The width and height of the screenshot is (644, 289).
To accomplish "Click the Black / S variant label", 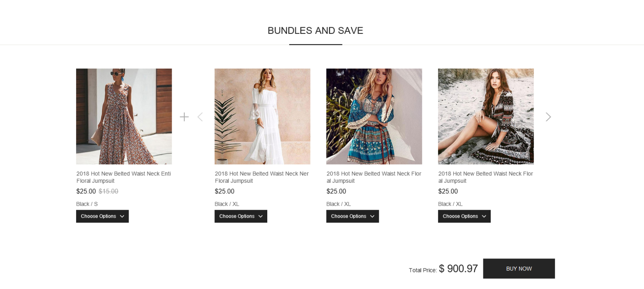I will pyautogui.click(x=87, y=204).
